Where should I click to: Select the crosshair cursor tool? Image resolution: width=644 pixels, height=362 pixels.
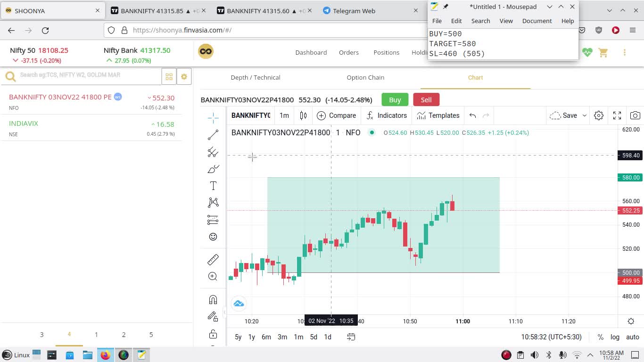point(213,117)
